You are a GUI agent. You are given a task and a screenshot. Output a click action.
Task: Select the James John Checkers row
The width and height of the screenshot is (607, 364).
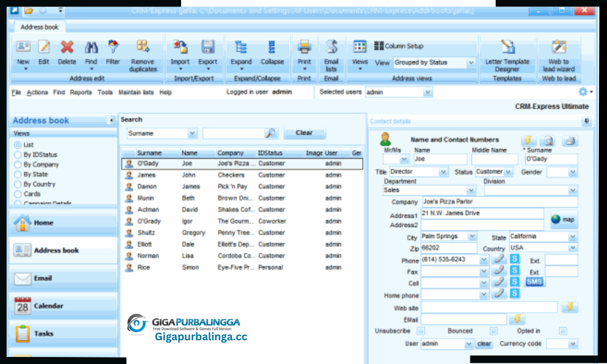242,175
